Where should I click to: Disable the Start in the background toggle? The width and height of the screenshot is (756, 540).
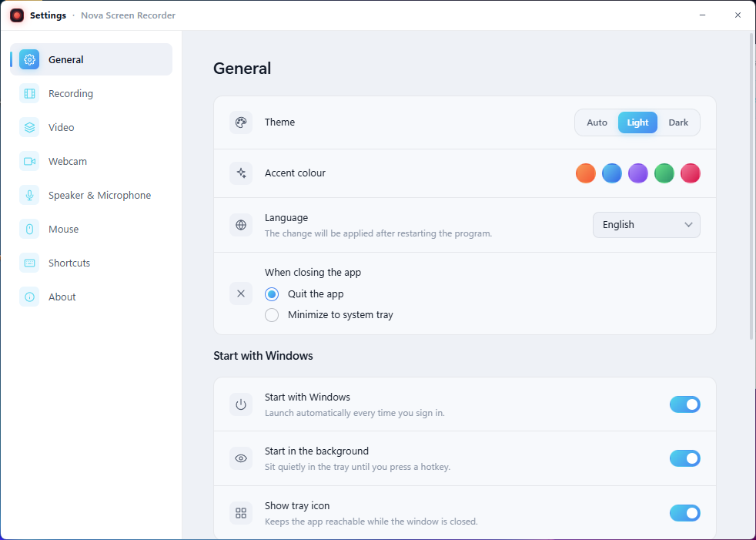tap(684, 458)
